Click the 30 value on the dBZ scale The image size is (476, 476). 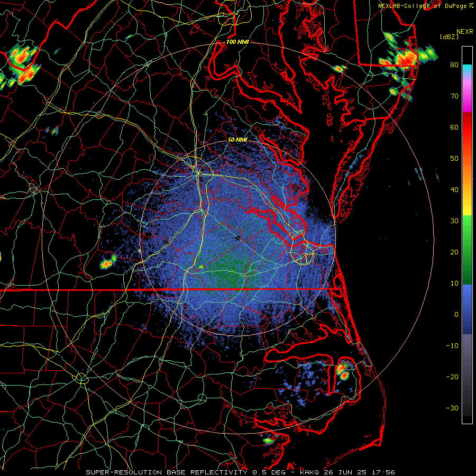click(454, 221)
